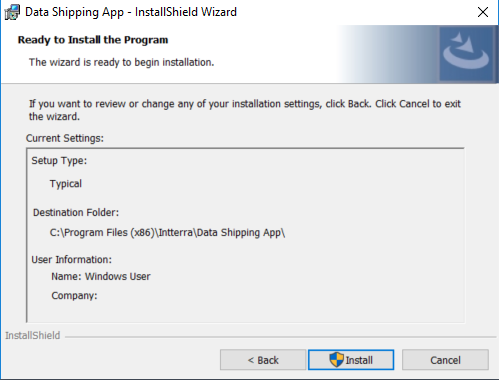Click the UAC shield icon on Install
Screen dimensions: 499x380
pyautogui.click(x=336, y=360)
